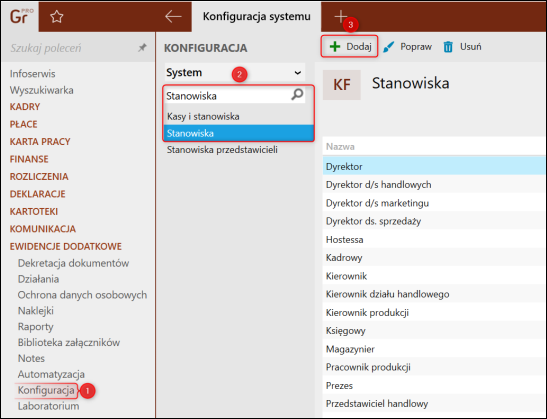Pin the command search panel
The width and height of the screenshot is (547, 419).
point(142,47)
